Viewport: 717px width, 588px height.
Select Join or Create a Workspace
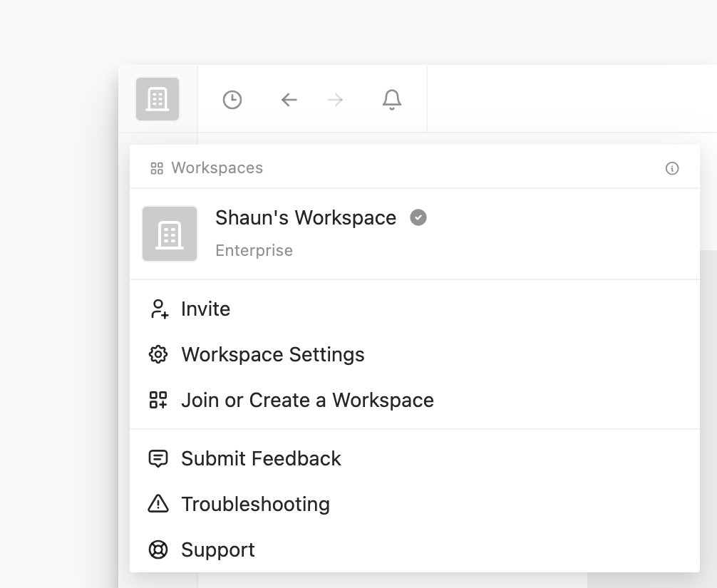pos(307,401)
